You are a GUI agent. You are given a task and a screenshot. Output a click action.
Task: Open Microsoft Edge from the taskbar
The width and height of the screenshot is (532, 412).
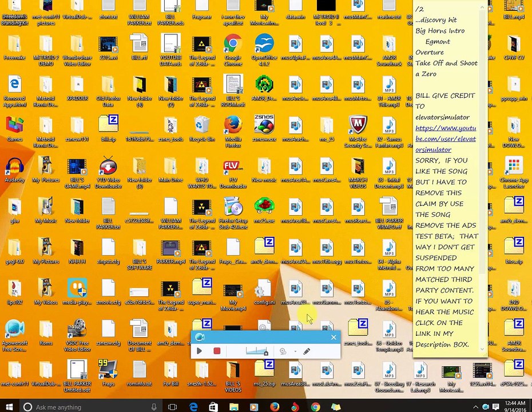point(193,407)
